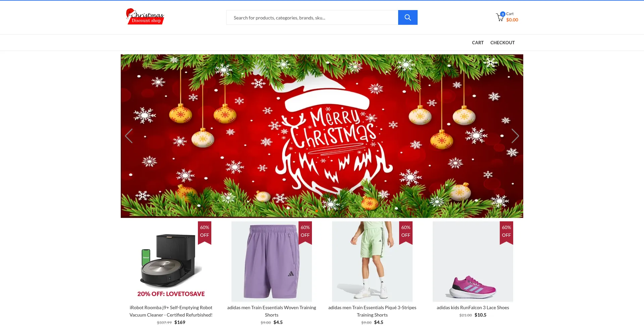This screenshot has height=333, width=644.
Task: Open adidas kids RunFalcon 3 Lace Shoes link
Action: 473,308
